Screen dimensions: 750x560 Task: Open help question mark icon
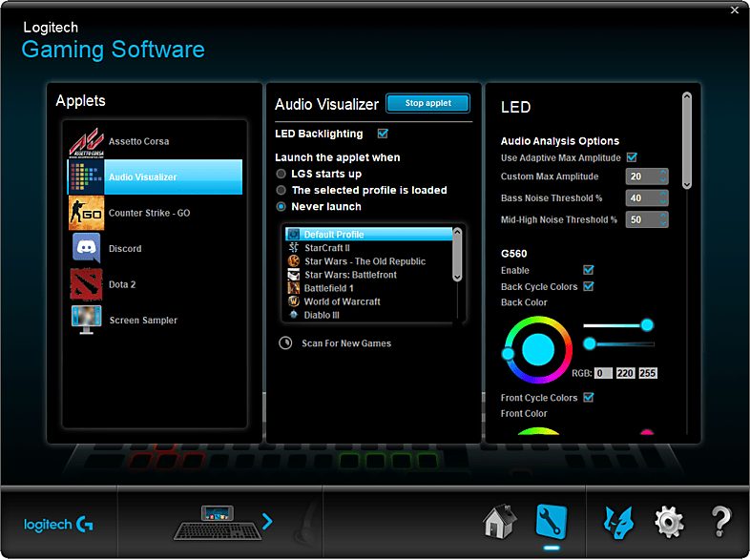(720, 522)
